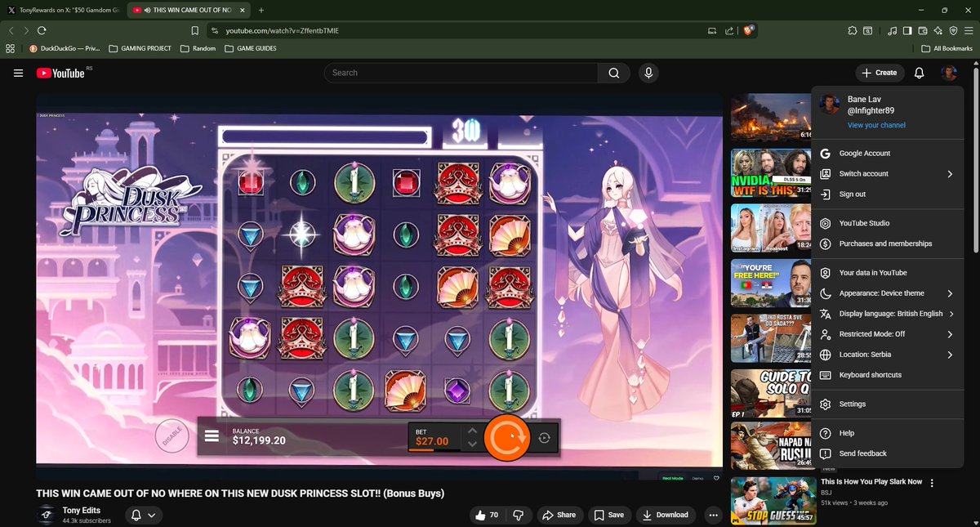Open Leo AI sparkle icon
980x527 pixels.
tap(938, 30)
